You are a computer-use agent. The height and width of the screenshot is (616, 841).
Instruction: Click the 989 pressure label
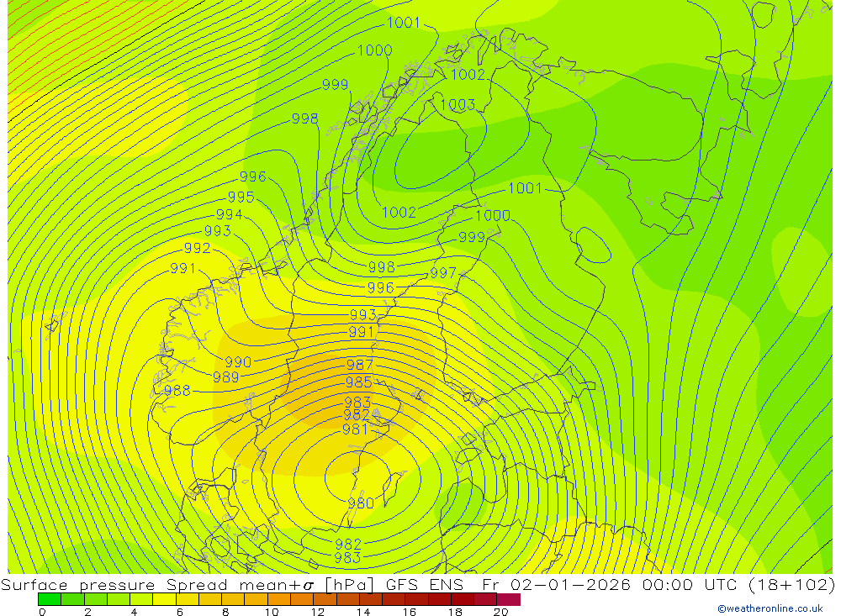point(225,377)
